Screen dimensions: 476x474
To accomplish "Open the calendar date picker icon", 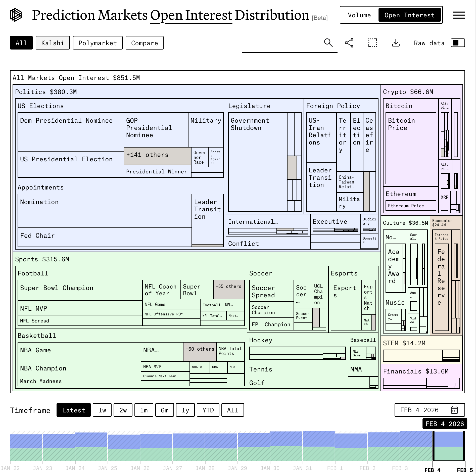I will click(454, 410).
